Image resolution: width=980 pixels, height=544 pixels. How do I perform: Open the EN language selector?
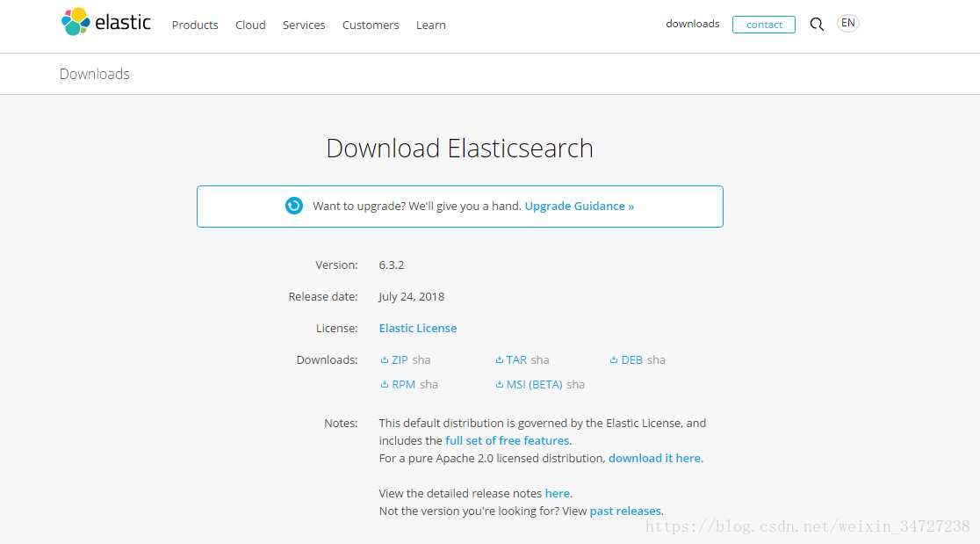tap(847, 24)
